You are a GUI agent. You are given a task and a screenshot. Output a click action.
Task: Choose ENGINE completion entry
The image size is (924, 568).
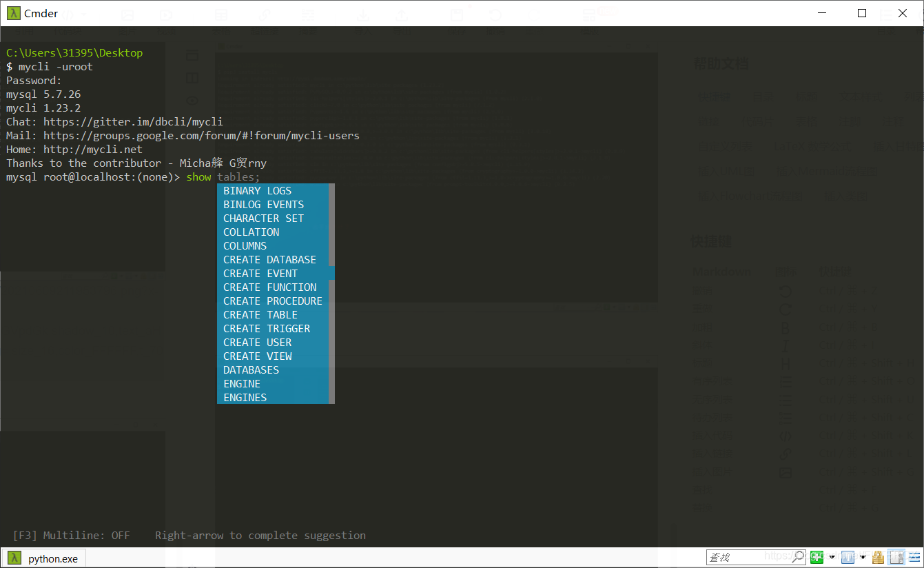point(273,383)
